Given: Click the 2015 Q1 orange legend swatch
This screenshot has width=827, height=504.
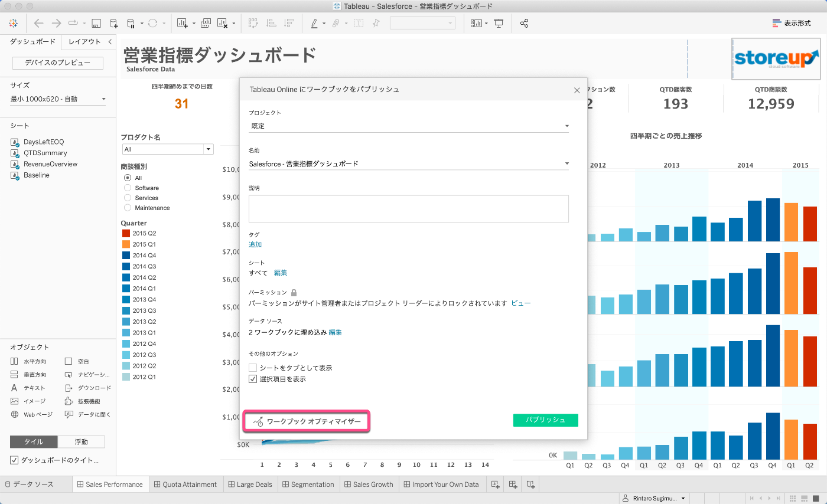Looking at the screenshot, I should (126, 244).
